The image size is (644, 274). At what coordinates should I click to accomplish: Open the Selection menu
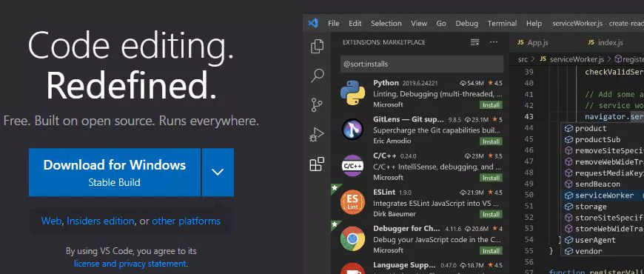pyautogui.click(x=386, y=24)
